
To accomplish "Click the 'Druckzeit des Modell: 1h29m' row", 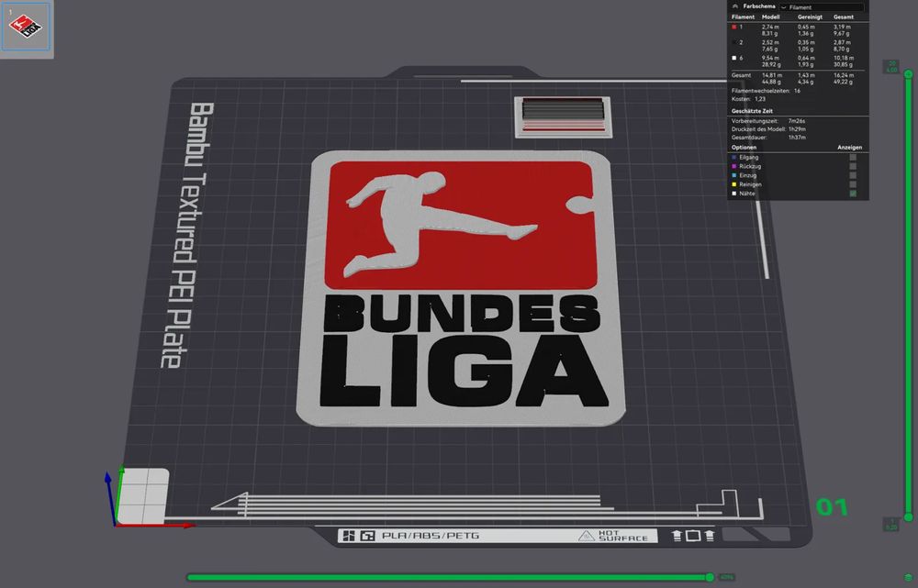I will (x=768, y=129).
